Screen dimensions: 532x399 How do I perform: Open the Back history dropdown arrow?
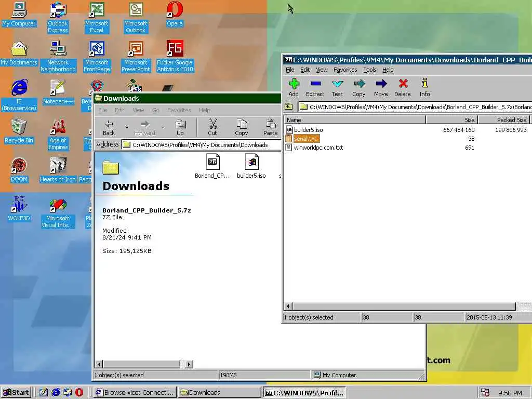point(127,128)
